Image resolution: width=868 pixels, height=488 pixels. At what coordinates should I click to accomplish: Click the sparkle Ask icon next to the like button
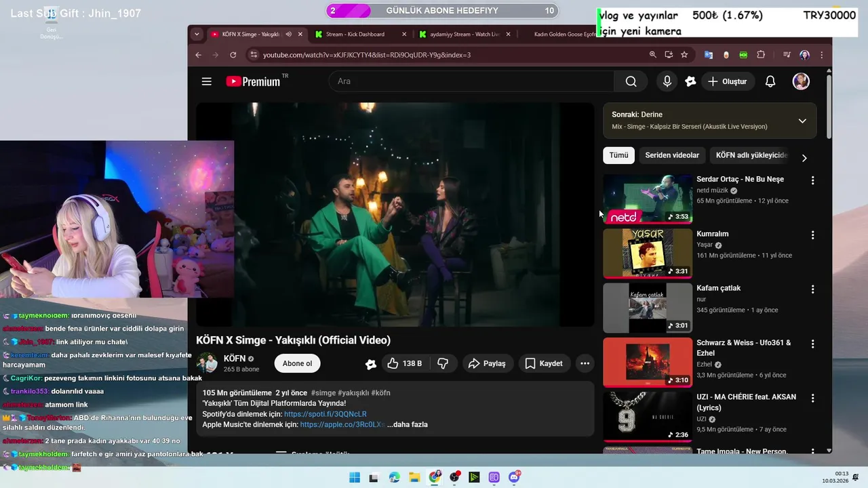[370, 364]
